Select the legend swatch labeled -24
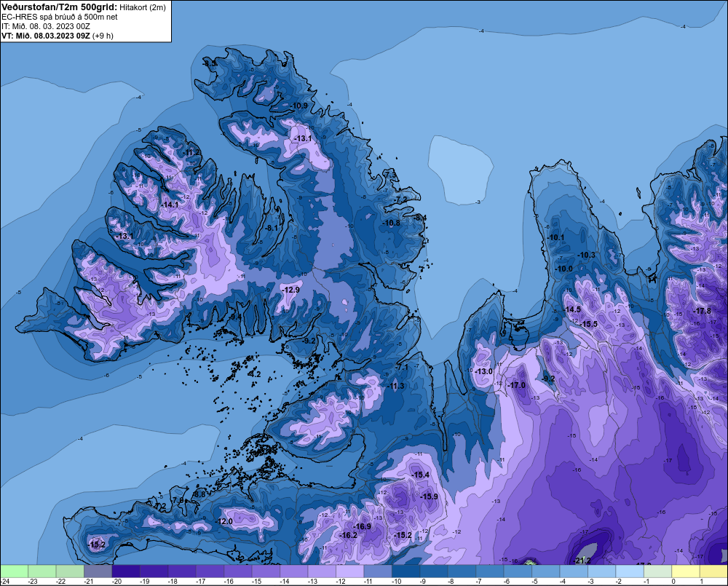Image resolution: width=728 pixels, height=586 pixels. [x=14, y=571]
